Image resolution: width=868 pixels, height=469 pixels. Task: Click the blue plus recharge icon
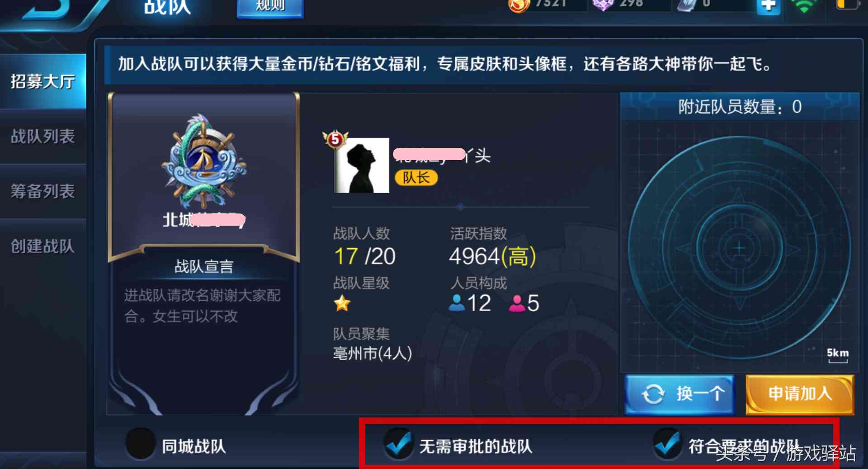[769, 6]
